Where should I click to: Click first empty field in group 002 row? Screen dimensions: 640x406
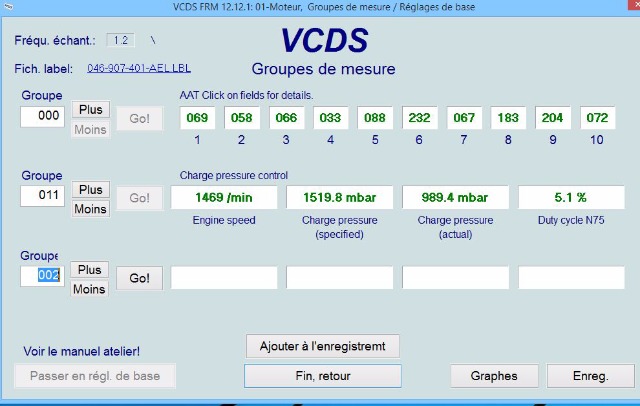[224, 277]
